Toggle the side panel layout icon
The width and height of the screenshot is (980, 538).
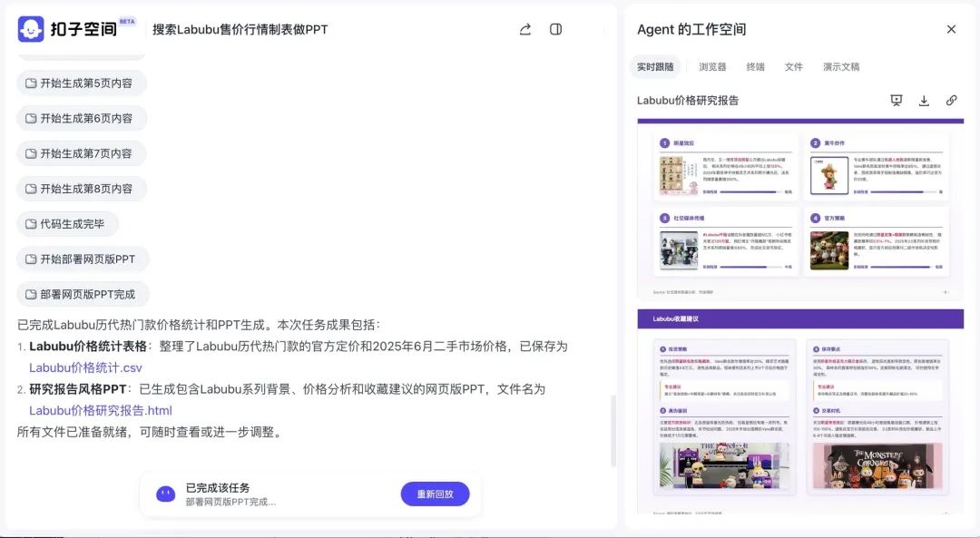555,29
